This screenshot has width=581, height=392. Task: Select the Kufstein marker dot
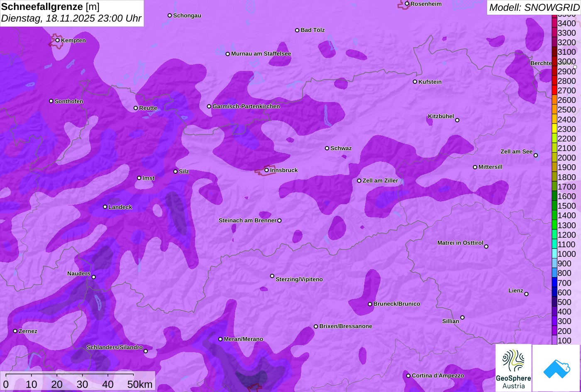415,82
